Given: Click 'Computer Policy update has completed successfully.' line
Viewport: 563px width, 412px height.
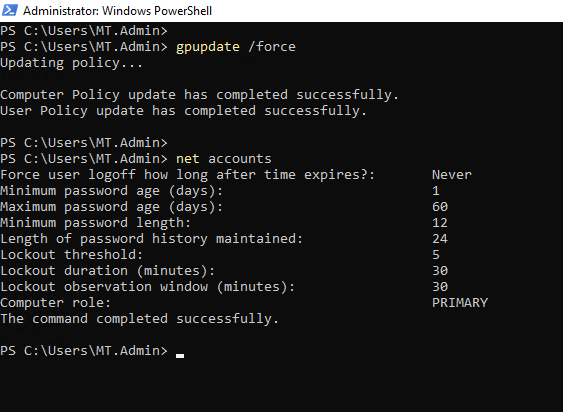Looking at the screenshot, I should 199,95.
